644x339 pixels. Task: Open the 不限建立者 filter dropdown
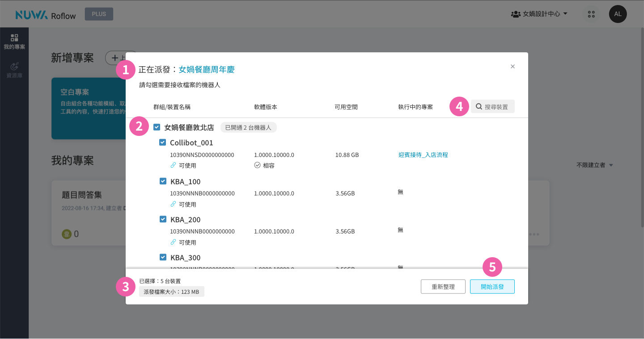pyautogui.click(x=594, y=165)
